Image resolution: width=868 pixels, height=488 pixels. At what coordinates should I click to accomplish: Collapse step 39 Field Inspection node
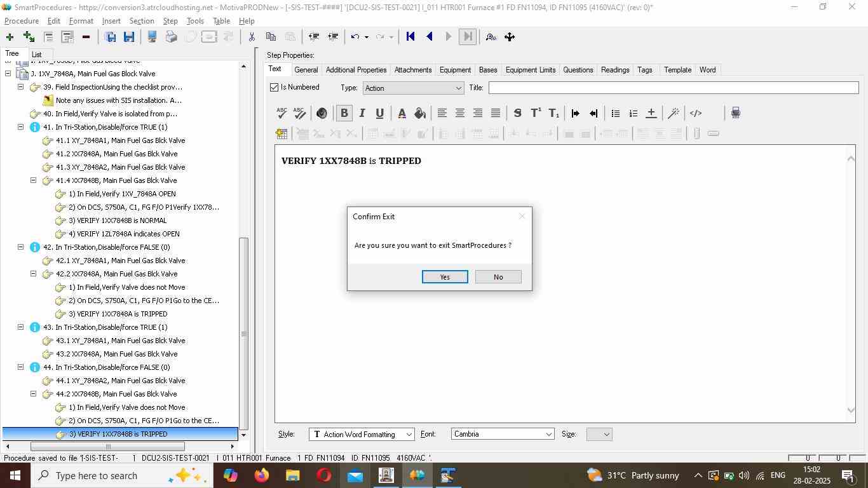(x=20, y=87)
